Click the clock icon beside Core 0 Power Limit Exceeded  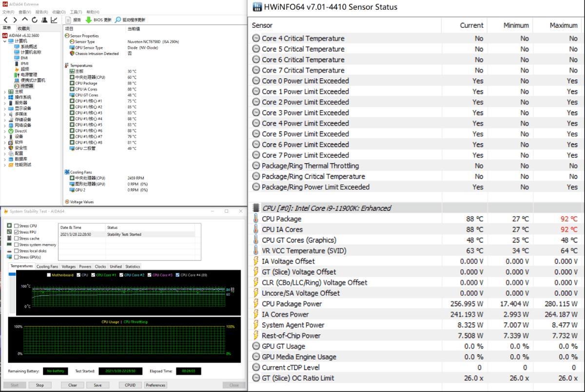[x=256, y=81]
